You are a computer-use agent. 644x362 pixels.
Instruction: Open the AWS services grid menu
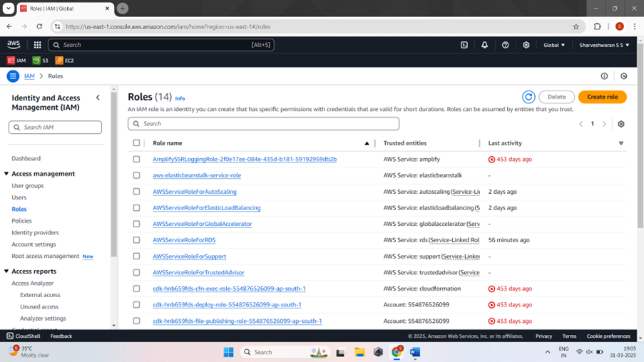[x=37, y=45]
